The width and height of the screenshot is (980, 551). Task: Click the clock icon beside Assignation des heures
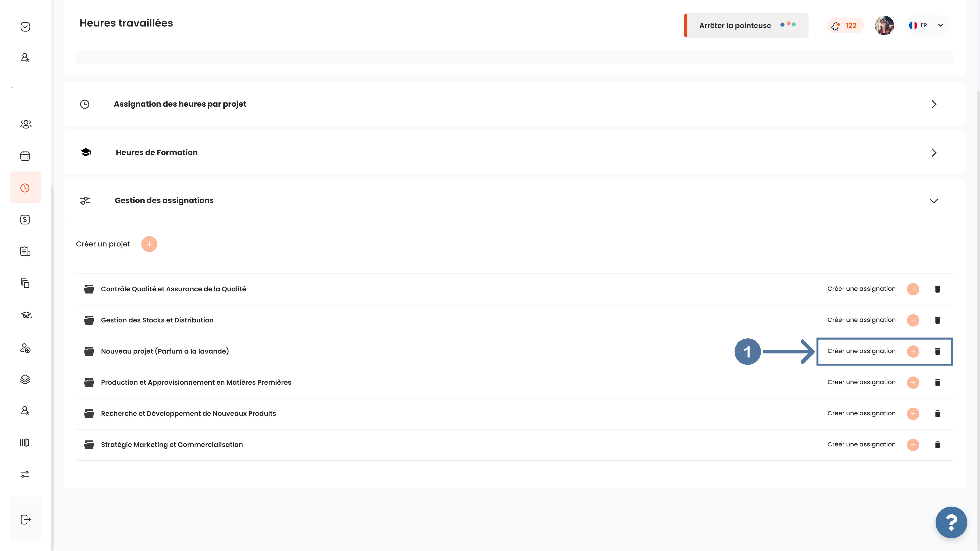[x=85, y=104]
